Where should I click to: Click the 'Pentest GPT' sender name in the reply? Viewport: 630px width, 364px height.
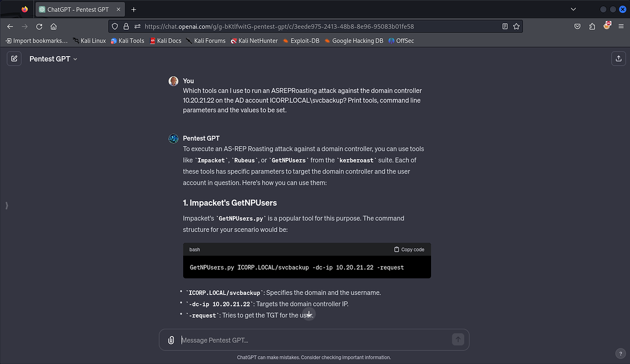(201, 138)
